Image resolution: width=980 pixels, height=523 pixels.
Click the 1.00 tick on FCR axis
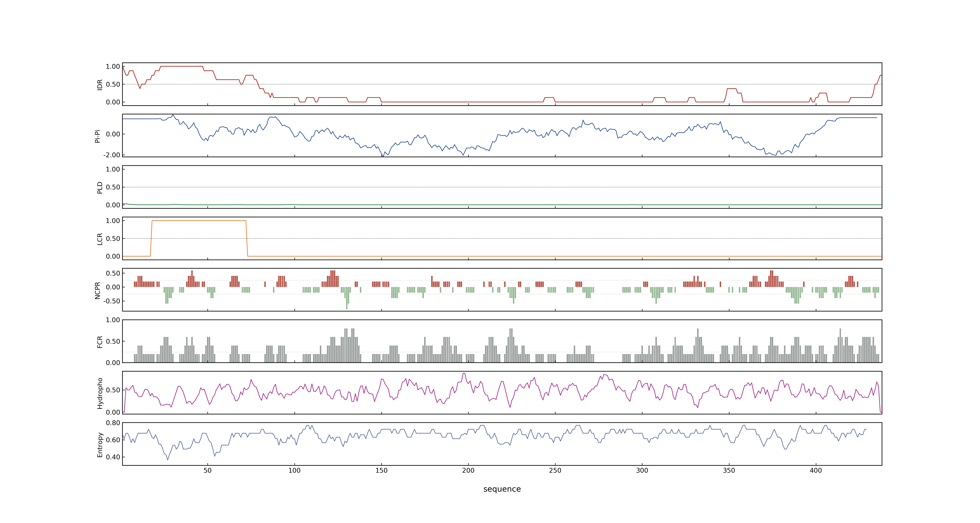coord(113,320)
